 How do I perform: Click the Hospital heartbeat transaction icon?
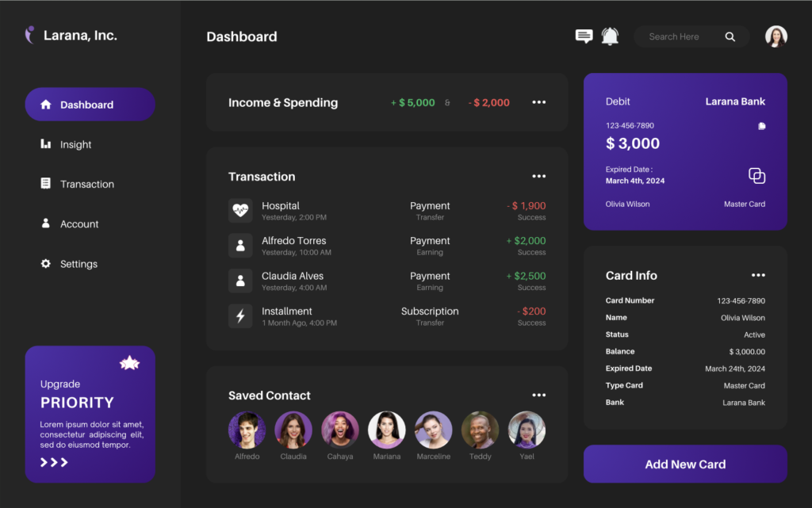pyautogui.click(x=240, y=211)
